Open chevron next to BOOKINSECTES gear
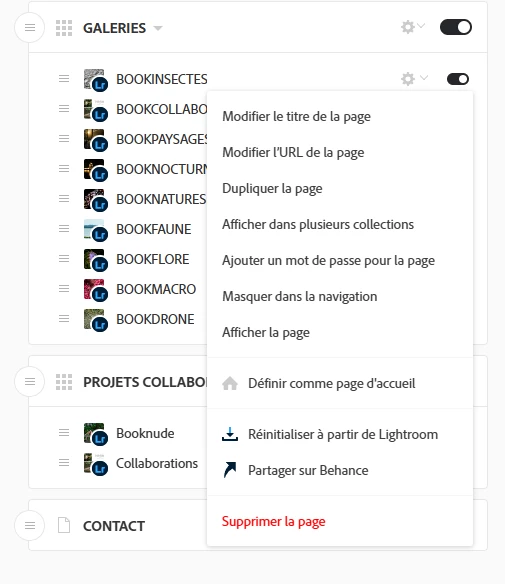505x584 pixels. 424,78
